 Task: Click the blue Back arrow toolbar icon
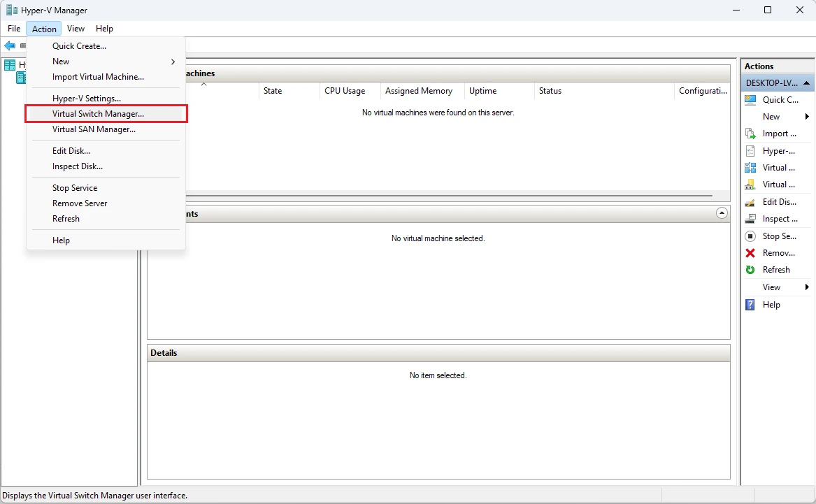pyautogui.click(x=9, y=45)
